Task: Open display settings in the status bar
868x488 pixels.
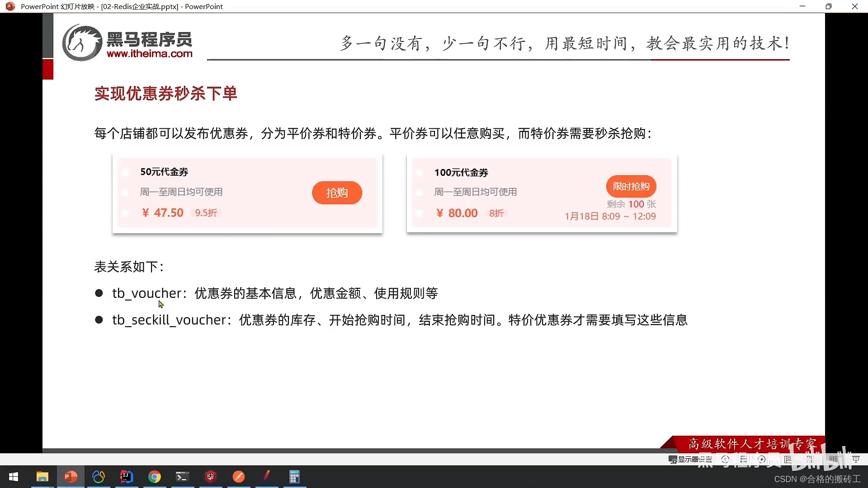Action: pos(690,459)
